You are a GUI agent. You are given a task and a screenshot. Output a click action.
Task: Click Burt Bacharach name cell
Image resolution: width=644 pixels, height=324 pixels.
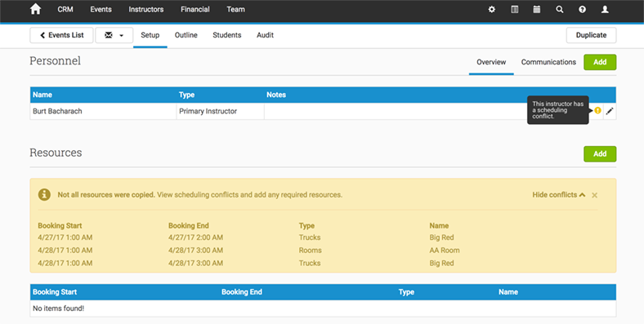tap(103, 111)
